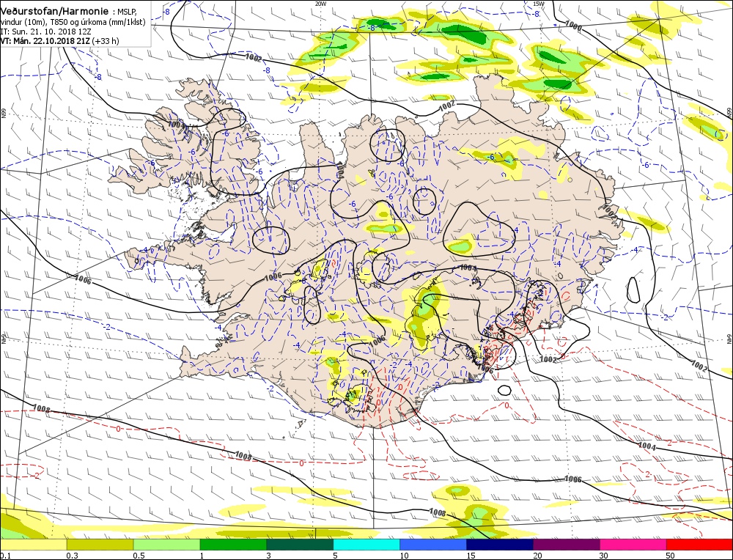Click the 1000 isobar label

tap(573, 25)
